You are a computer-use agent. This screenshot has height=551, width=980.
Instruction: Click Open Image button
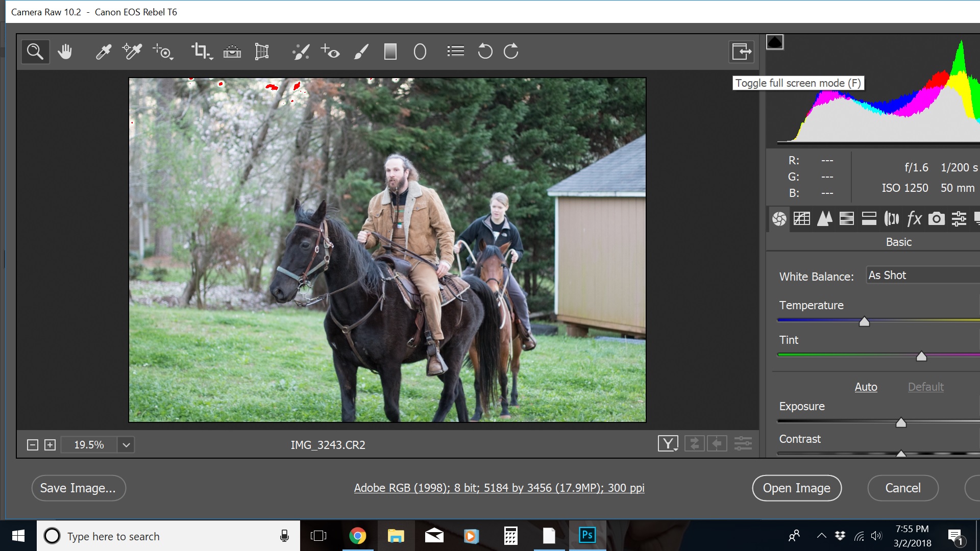(796, 488)
